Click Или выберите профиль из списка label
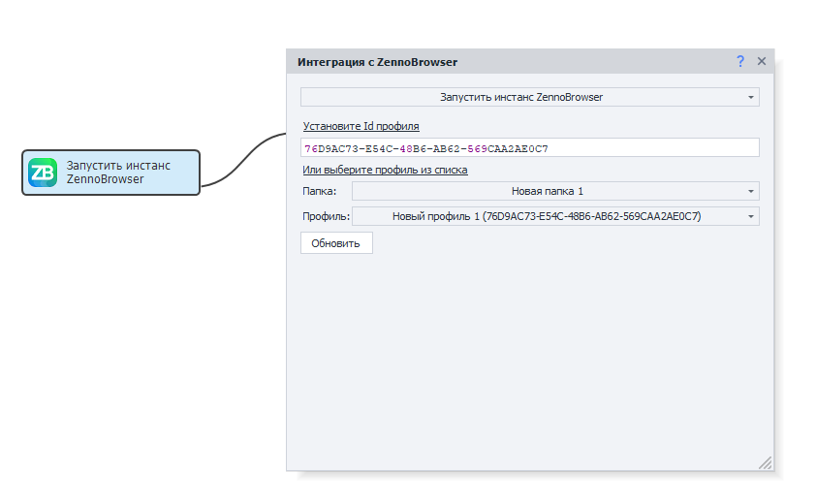Screen dimensions: 816x504 (385, 170)
